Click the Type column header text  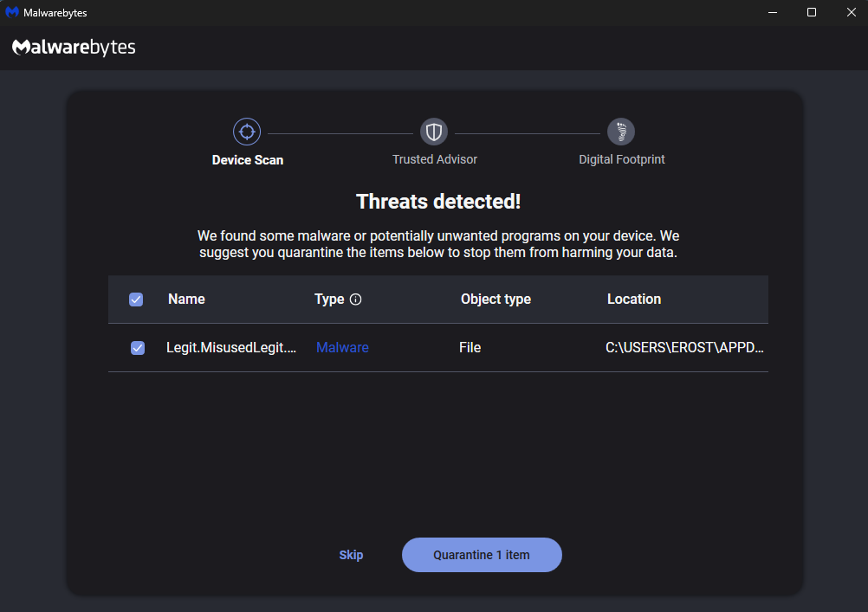click(329, 300)
